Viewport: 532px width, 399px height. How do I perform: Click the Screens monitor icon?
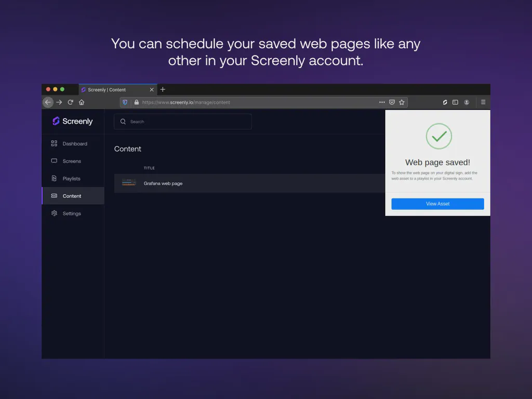point(54,161)
